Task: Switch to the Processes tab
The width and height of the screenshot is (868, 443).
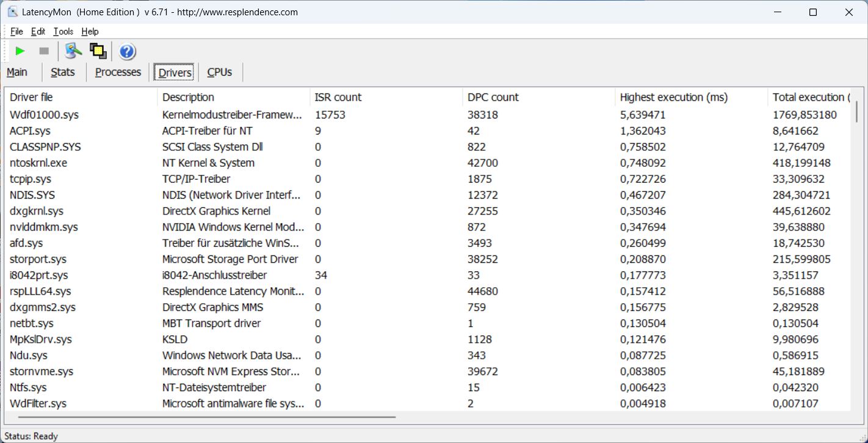Action: 118,72
